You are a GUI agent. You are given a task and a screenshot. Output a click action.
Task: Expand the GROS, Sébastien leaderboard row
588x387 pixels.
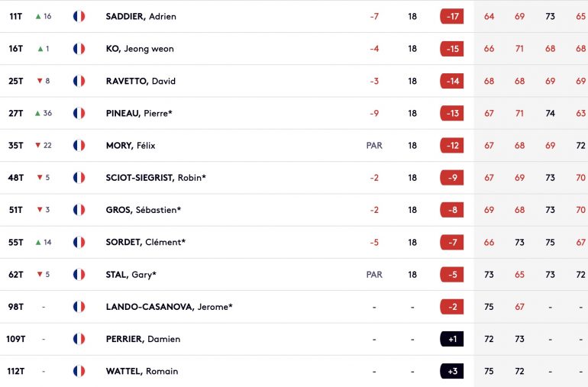click(294, 210)
